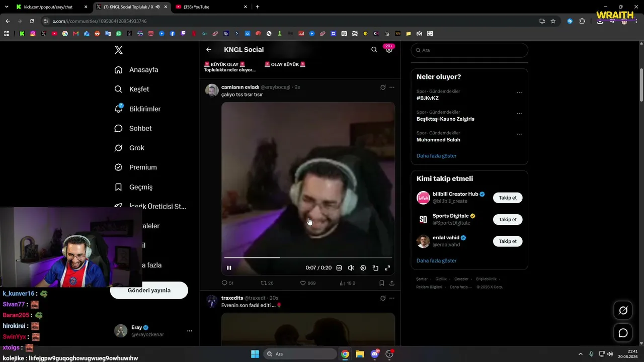644x362 pixels.
Task: Open Premium in the sidebar
Action: click(135, 167)
